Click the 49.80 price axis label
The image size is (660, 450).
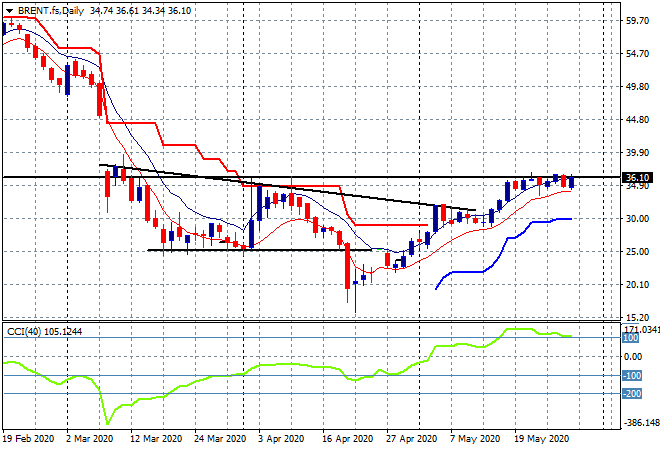(x=637, y=86)
